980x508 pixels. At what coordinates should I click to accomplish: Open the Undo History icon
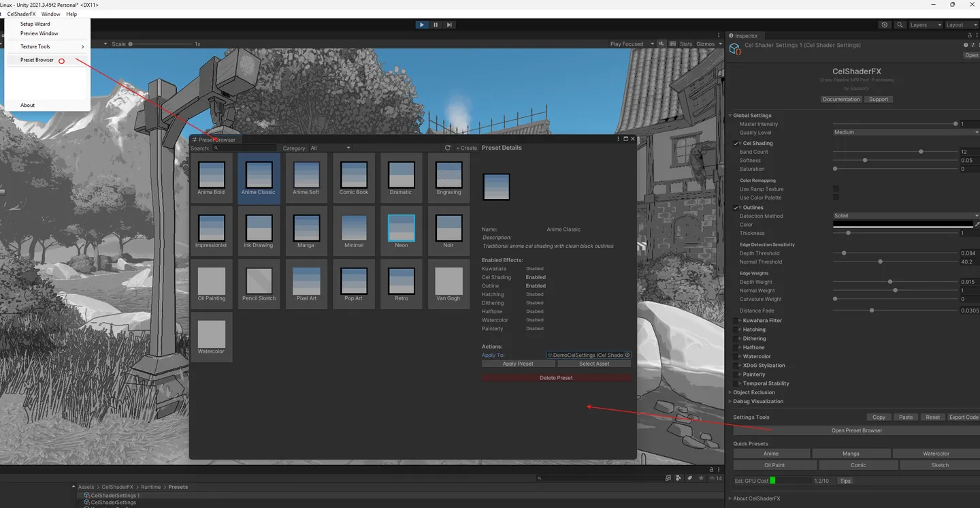884,25
